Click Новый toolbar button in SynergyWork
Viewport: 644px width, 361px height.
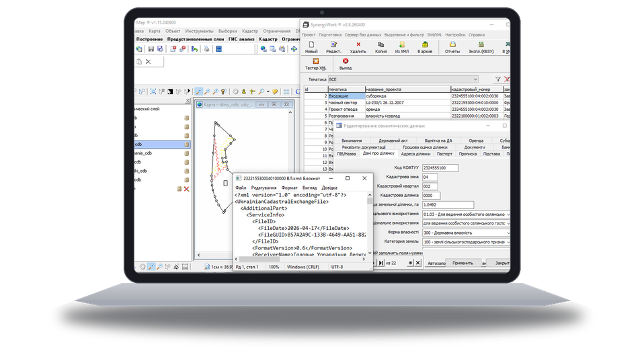[311, 47]
